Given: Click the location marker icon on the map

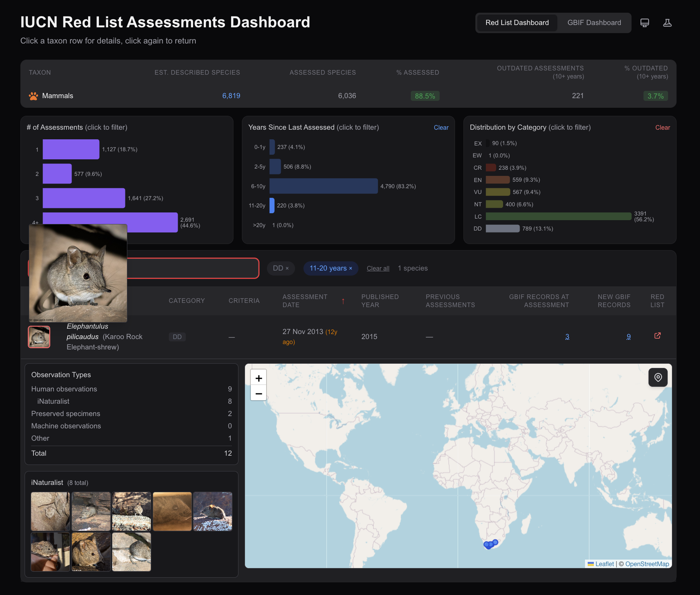Looking at the screenshot, I should coord(658,378).
